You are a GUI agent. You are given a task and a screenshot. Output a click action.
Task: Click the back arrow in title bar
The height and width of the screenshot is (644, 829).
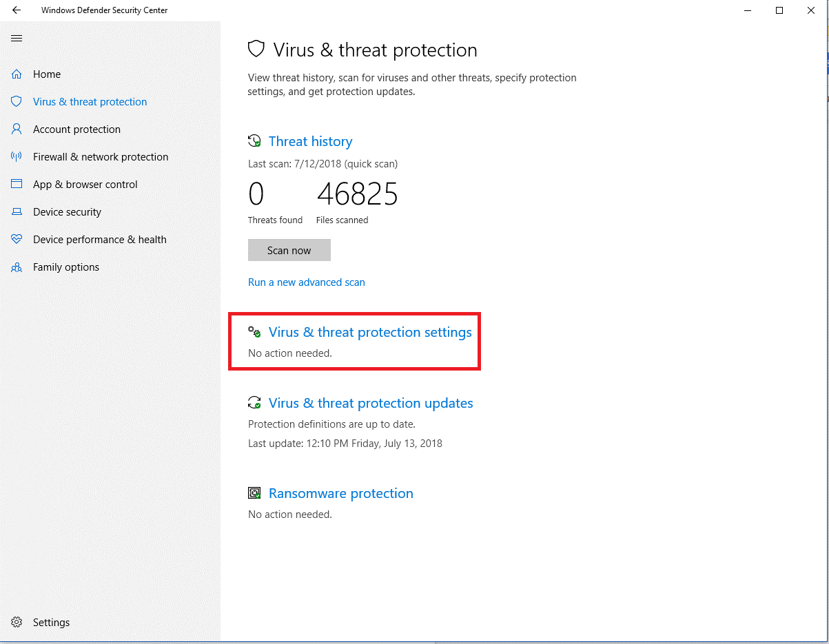tap(17, 10)
